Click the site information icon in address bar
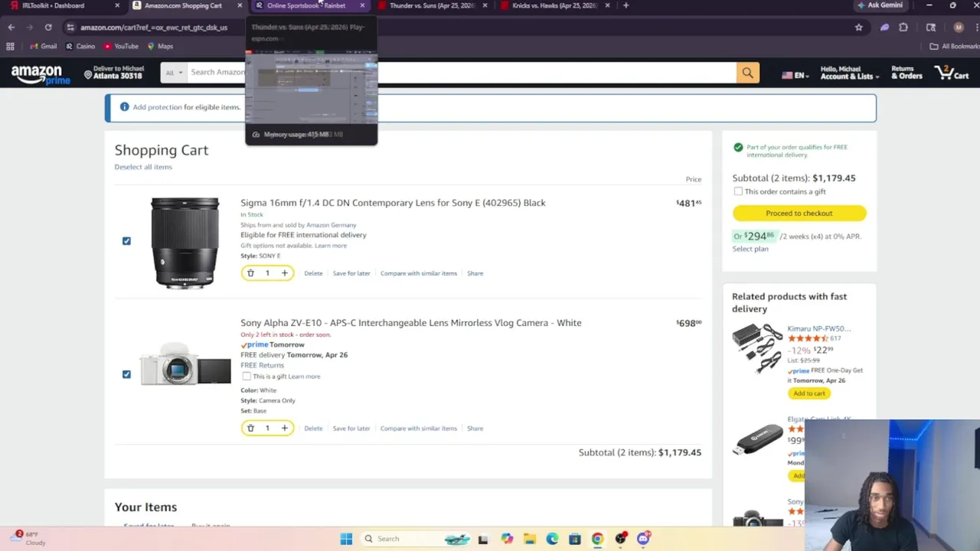The image size is (980, 551). [70, 28]
